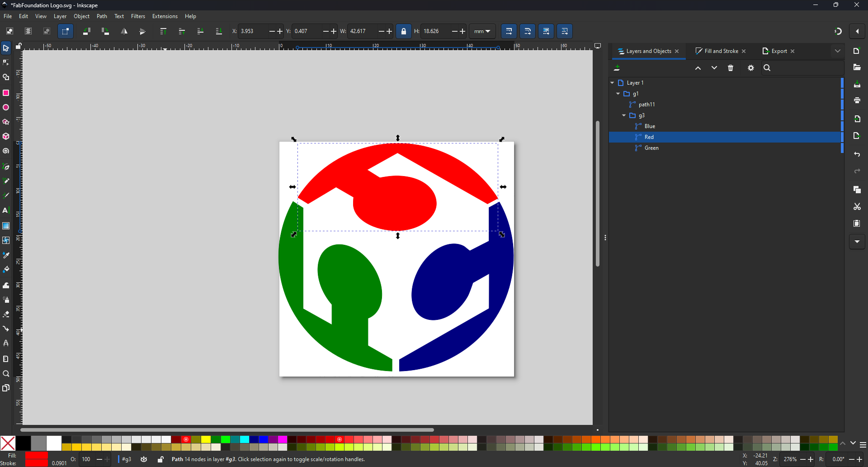This screenshot has height=467, width=868.
Task: Open the File menu
Action: [x=8, y=16]
